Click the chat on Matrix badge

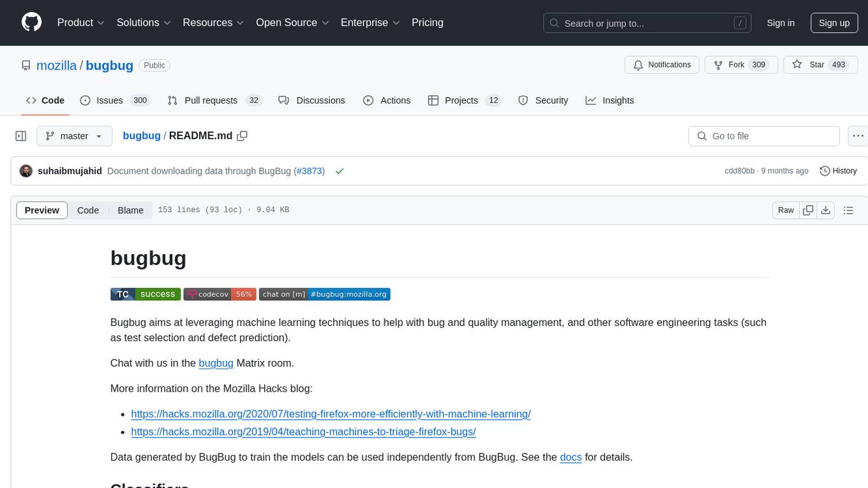[325, 294]
